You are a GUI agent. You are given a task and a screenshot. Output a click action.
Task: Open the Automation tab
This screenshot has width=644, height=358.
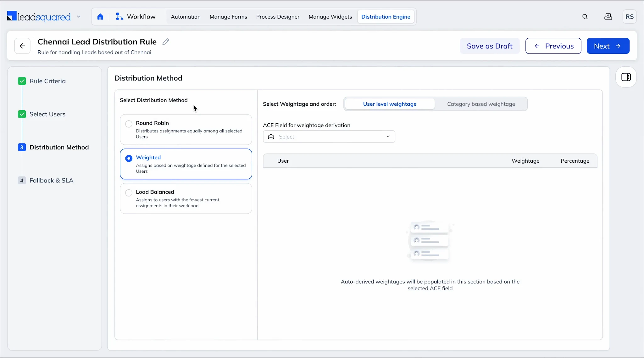coord(186,17)
